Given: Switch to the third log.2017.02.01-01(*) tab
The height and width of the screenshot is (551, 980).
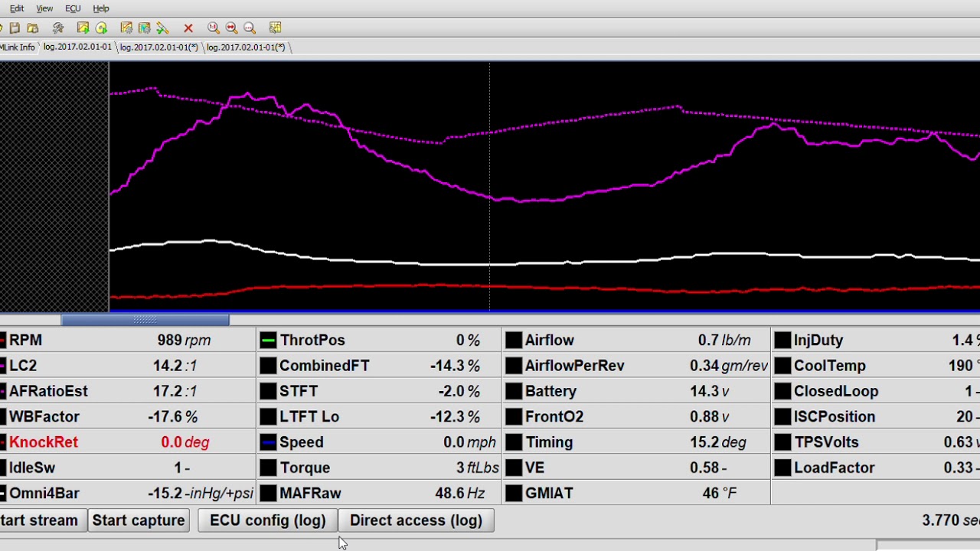Looking at the screenshot, I should tap(246, 47).
